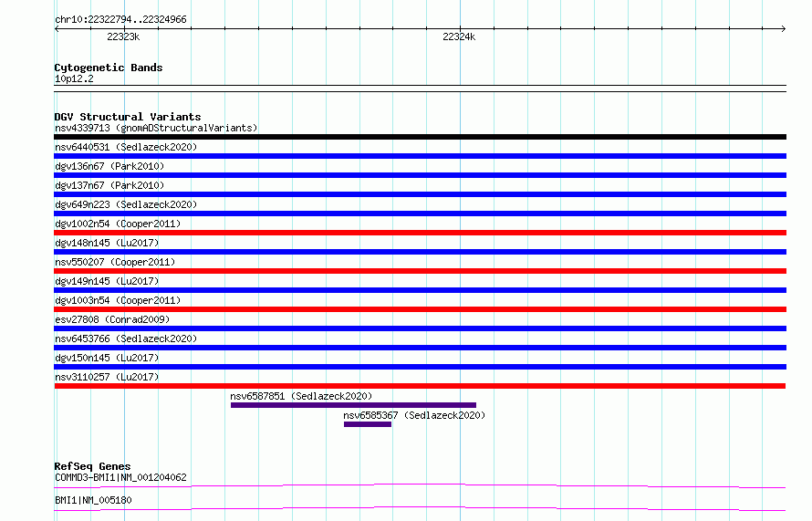Open variant dgv148n145 (Lu2017) label

click(107, 243)
